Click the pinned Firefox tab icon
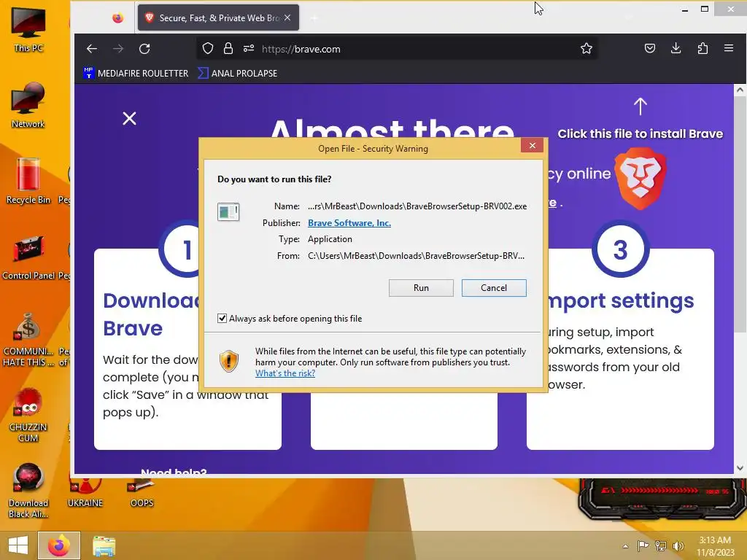Screen dimensions: 747x560 click(x=117, y=18)
